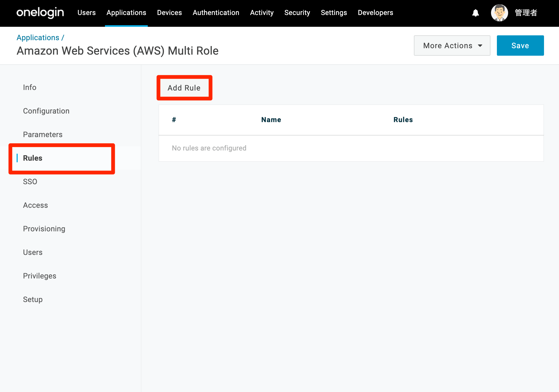Open the Users top navigation menu
This screenshot has width=559, height=392.
86,13
